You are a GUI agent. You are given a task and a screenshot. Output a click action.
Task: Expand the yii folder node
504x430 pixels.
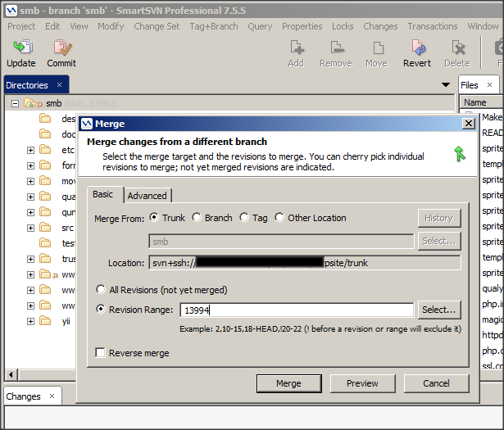coord(30,321)
